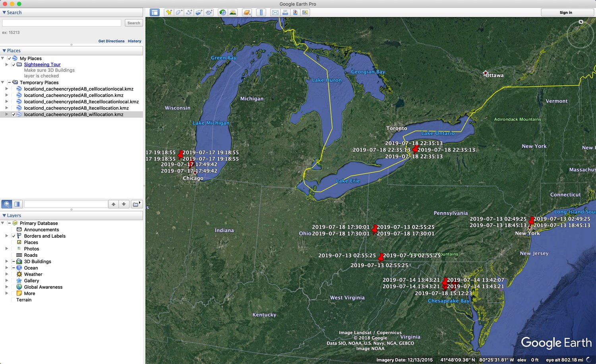Select locationd_cacheencryptedAB_ltecelllocationlocal.kmz item

(x=81, y=102)
